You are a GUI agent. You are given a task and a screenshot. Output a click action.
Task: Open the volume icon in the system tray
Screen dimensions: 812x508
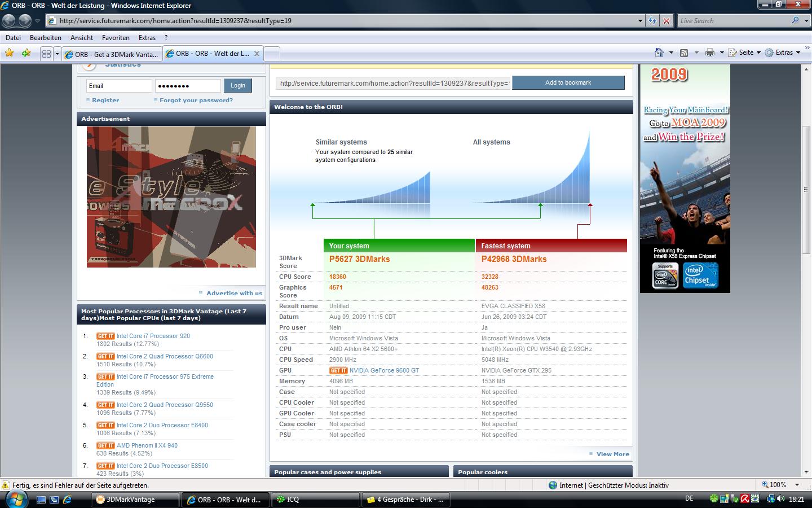780,499
